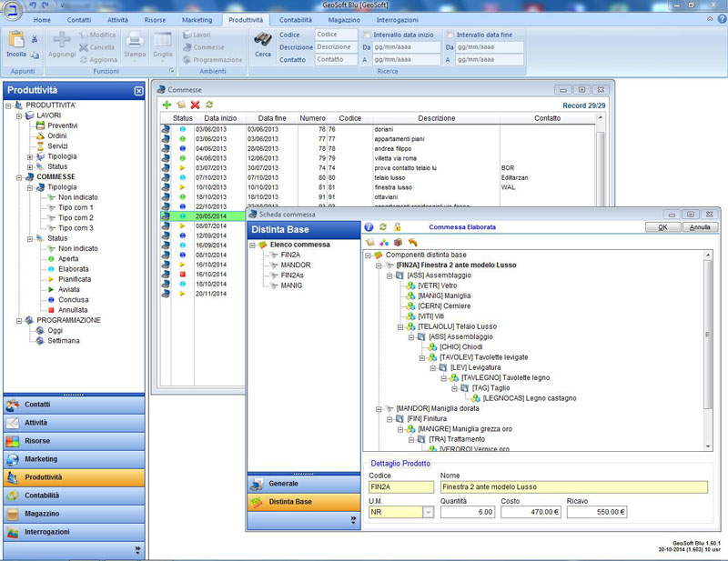Collapse the TELAIOLU Telaio Lusso tree node
Image resolution: width=728 pixels, height=561 pixels.
(x=399, y=326)
